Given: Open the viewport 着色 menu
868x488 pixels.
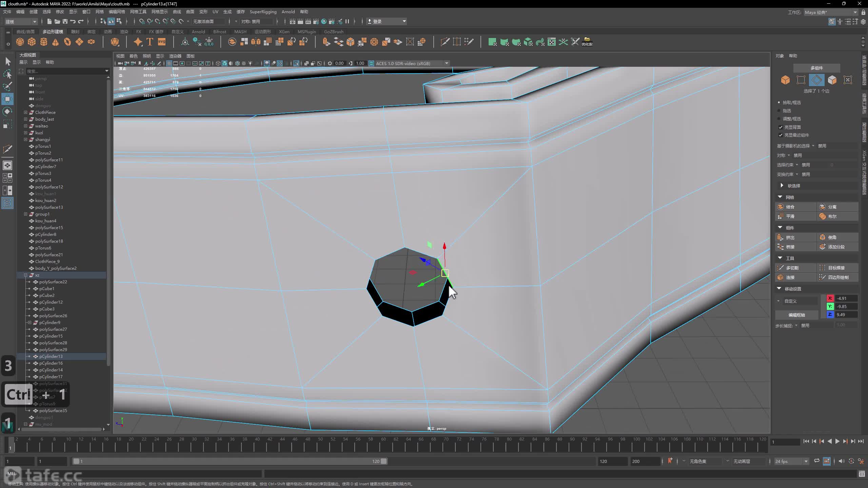Looking at the screenshot, I should (x=133, y=56).
